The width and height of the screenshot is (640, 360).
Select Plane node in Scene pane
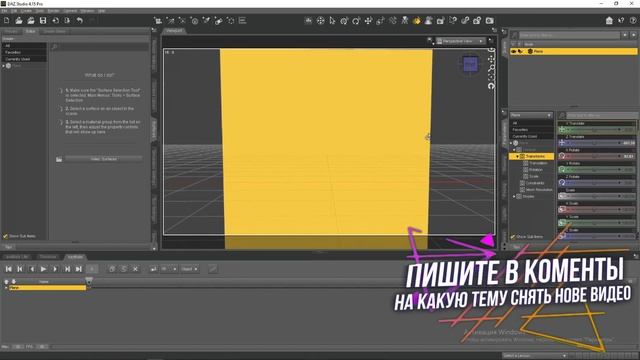pos(573,51)
